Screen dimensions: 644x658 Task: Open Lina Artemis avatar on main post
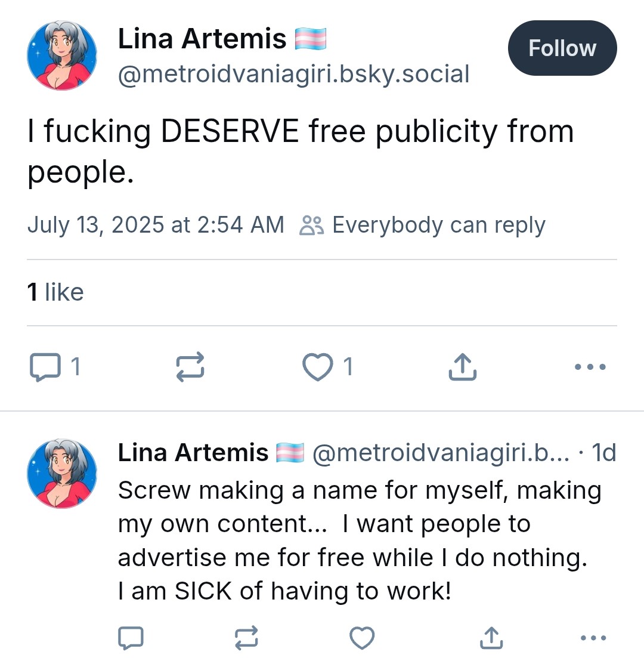62,57
